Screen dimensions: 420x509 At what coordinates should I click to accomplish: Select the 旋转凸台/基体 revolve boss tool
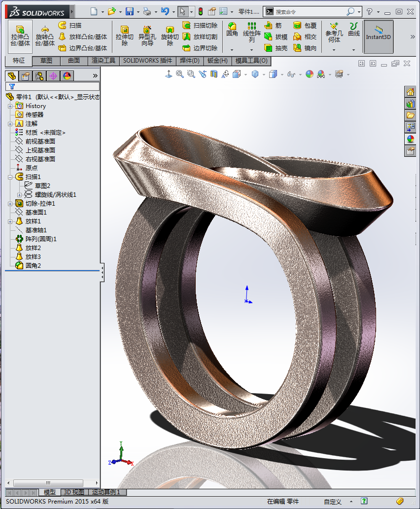[45, 36]
